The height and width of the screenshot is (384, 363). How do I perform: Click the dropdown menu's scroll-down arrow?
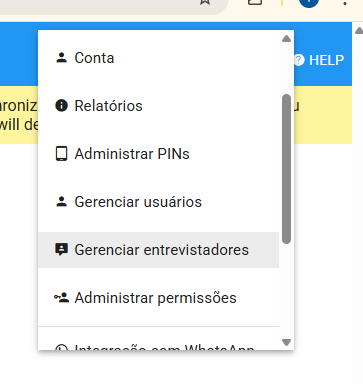click(286, 342)
